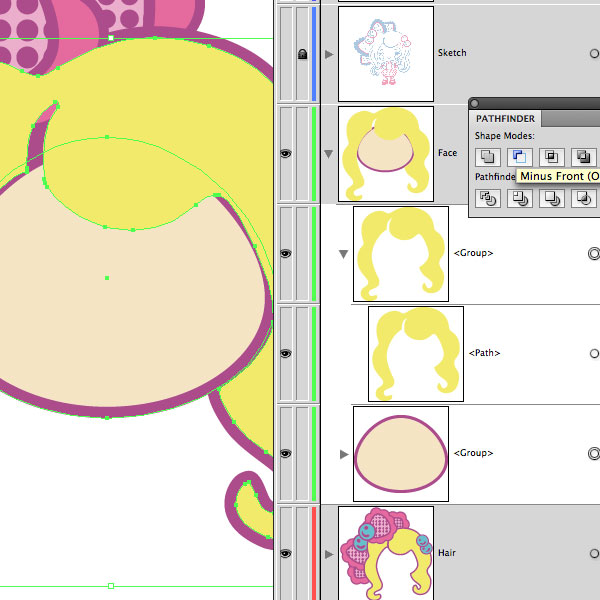
Task: Show the Sketch layer via visibility column
Action: (286, 54)
